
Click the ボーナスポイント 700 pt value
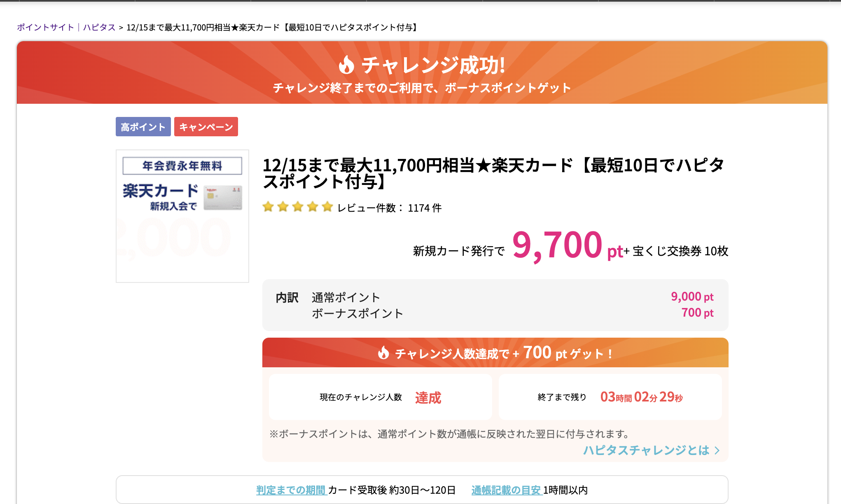[x=697, y=313]
